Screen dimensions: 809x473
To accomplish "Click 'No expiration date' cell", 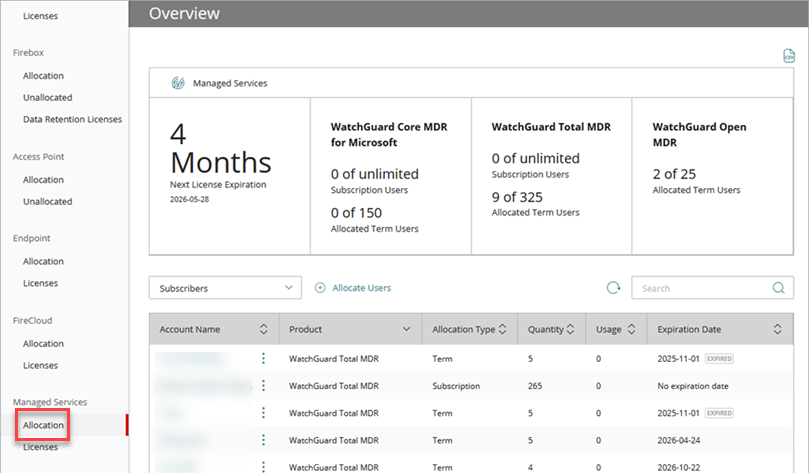I will pos(693,386).
